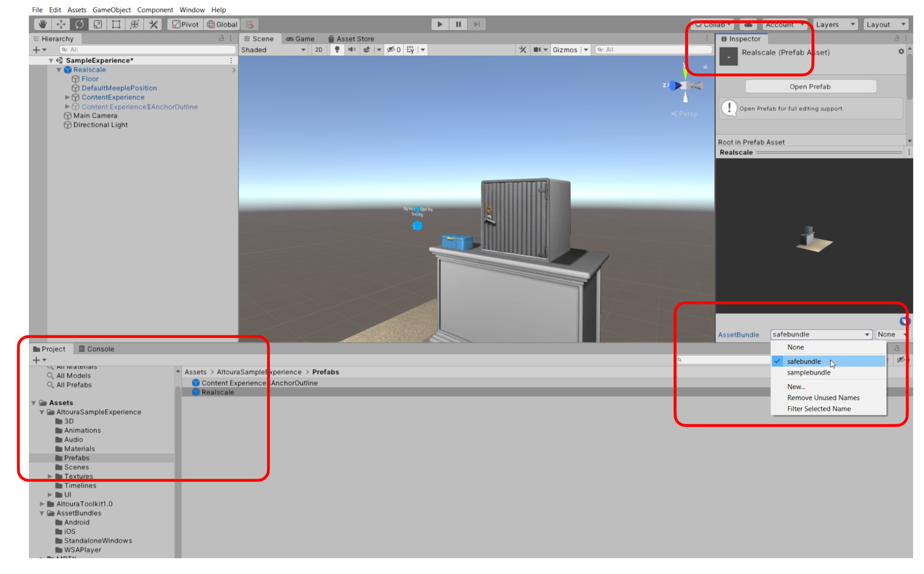This screenshot has width=924, height=574.
Task: Click Prefabs in the Project breadcrumb
Action: [x=326, y=372]
